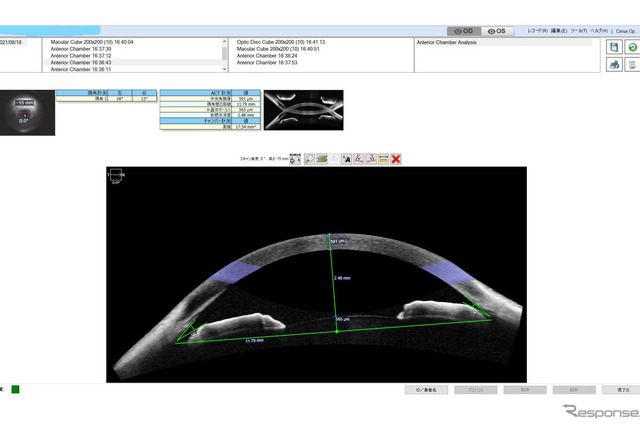Viewport: 640px width, 426px height.
Task: Click the left angle 16° table cell
Action: point(120,99)
